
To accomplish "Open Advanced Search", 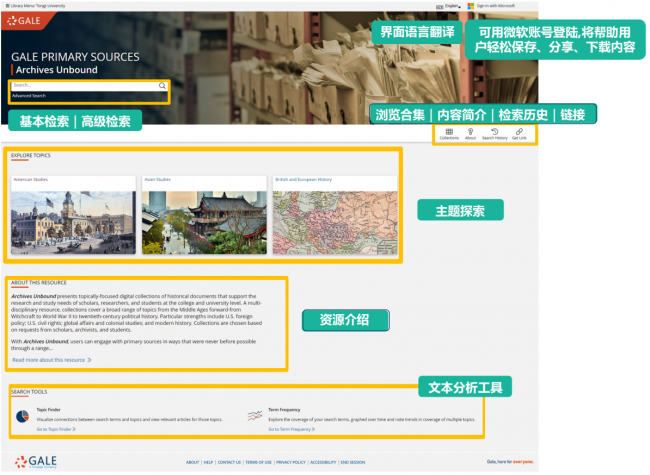I will coord(29,96).
